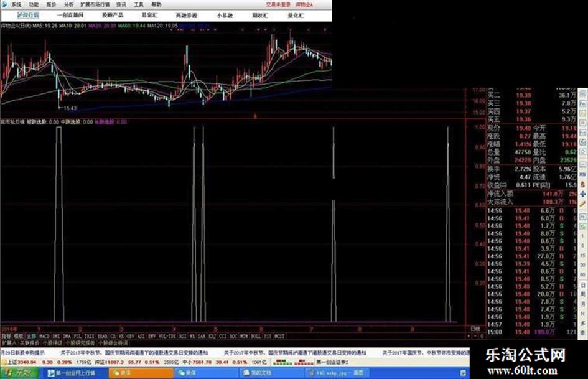Apply the RSI indicator
This screenshot has height=379, width=588.
(x=182, y=336)
